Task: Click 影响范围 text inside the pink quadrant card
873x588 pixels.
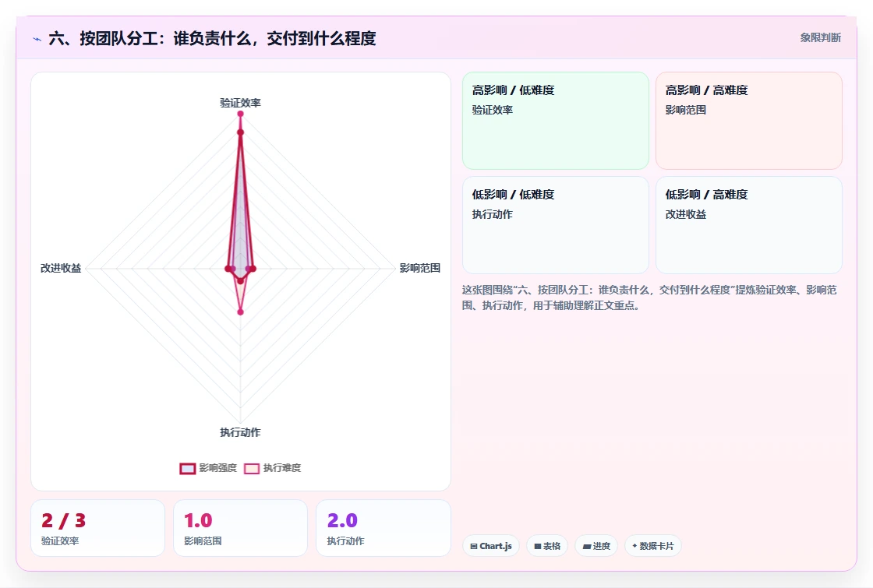Action: coord(686,110)
